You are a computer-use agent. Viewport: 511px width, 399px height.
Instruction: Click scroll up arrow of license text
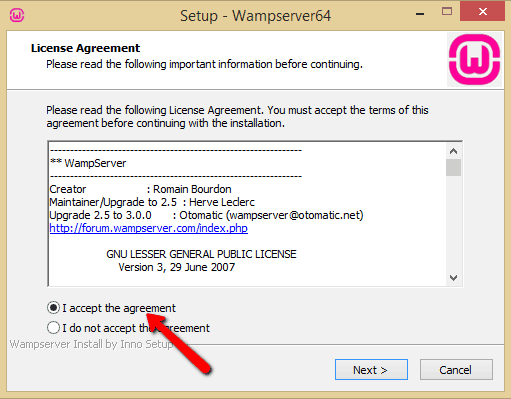click(453, 151)
